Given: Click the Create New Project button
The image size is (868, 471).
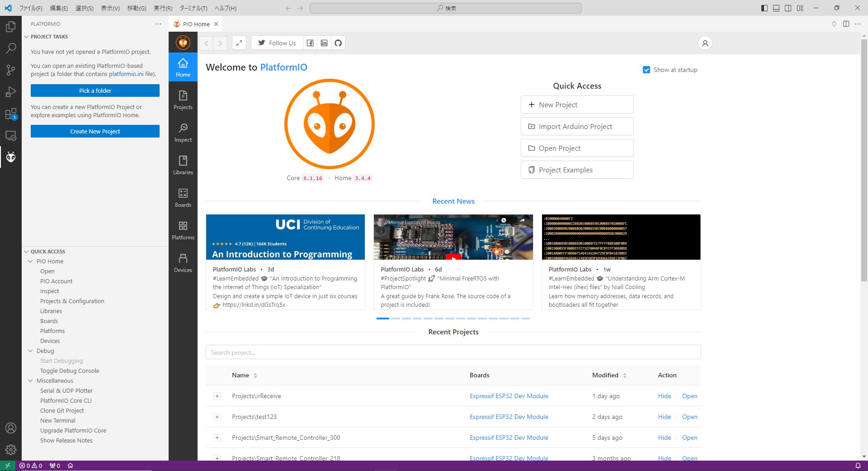Looking at the screenshot, I should pos(95,131).
